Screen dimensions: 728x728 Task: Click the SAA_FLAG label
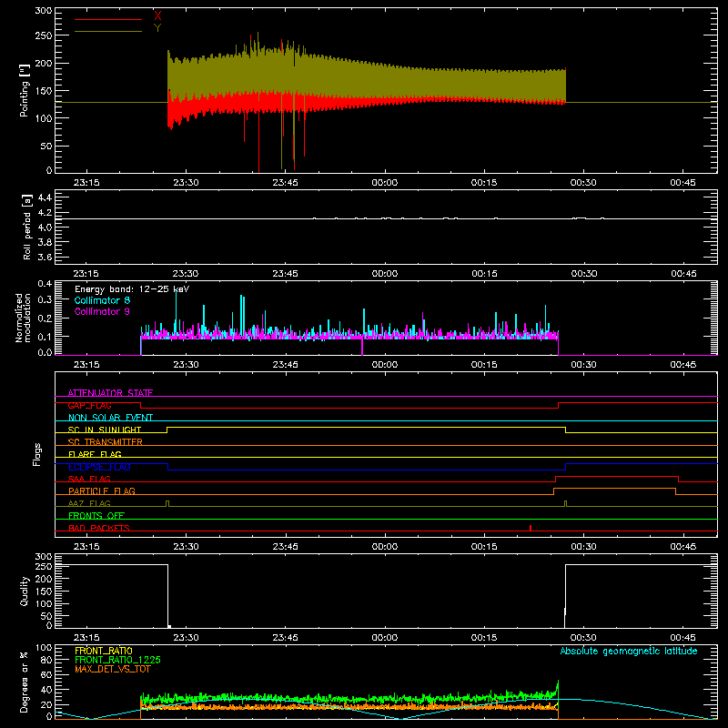coord(89,479)
